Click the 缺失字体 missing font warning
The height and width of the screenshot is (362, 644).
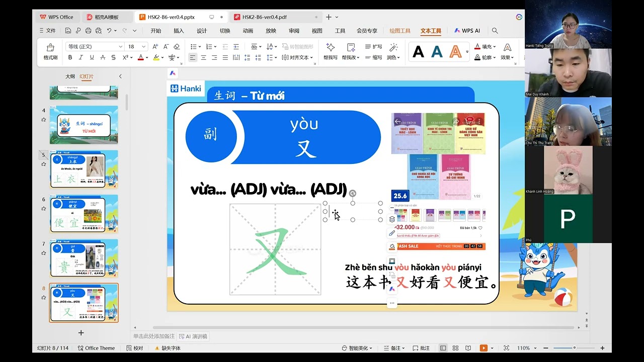pos(168,348)
